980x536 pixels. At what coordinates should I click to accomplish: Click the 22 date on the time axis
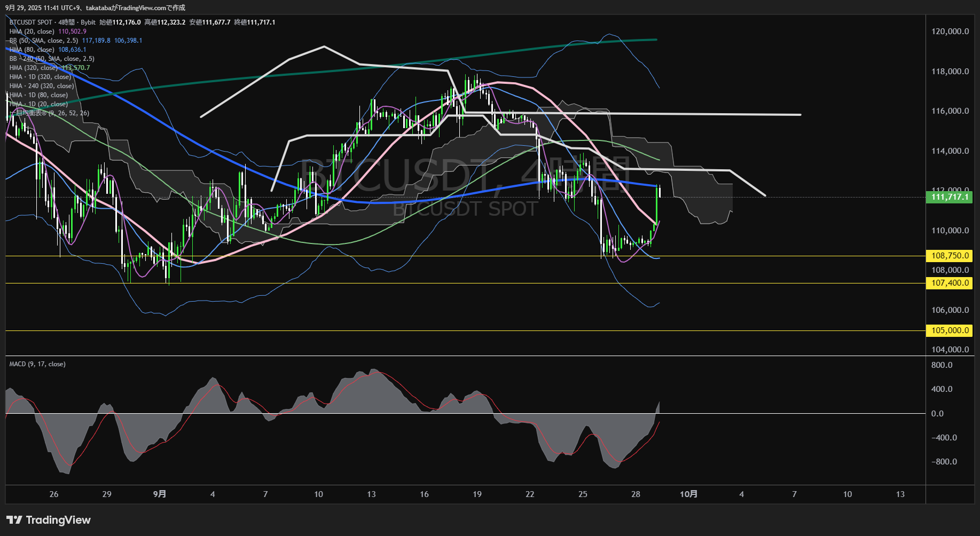tap(530, 494)
